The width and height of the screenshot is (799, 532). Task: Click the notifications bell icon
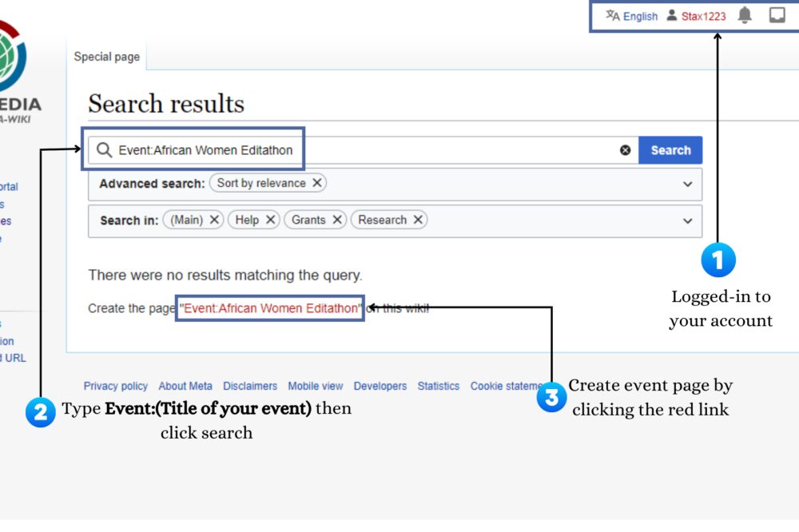pyautogui.click(x=745, y=15)
